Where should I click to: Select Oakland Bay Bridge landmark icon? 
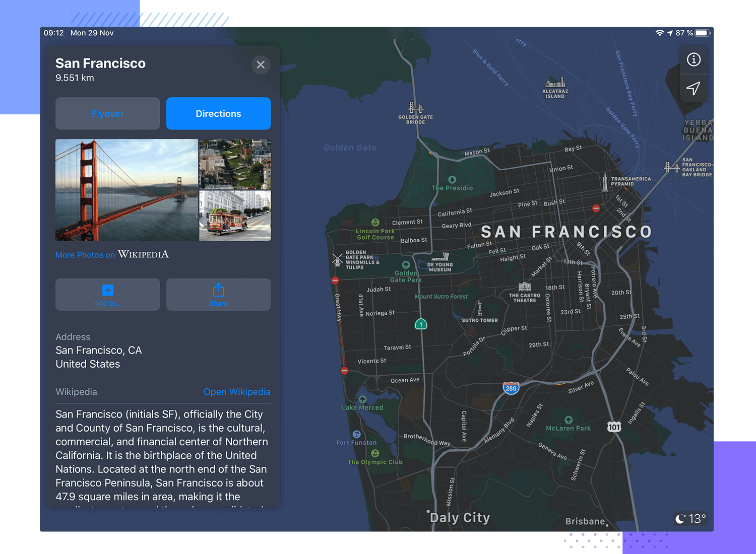[x=672, y=167]
